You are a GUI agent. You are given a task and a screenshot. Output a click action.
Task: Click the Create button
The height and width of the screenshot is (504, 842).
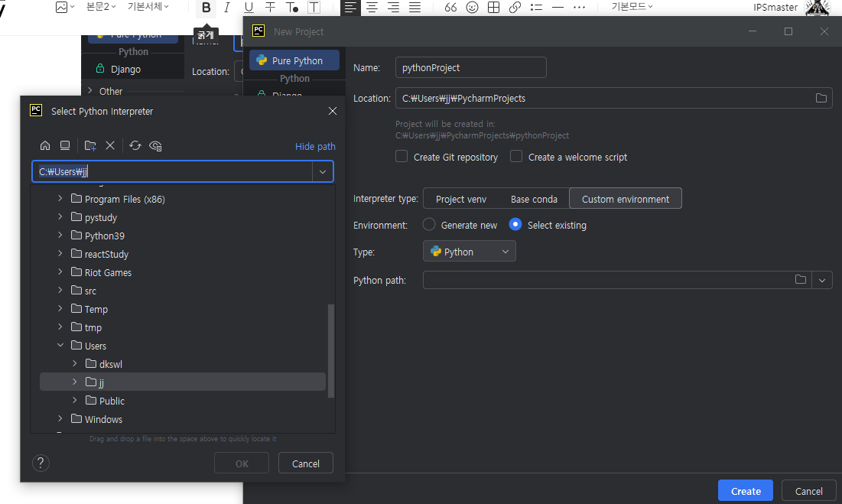tap(746, 490)
